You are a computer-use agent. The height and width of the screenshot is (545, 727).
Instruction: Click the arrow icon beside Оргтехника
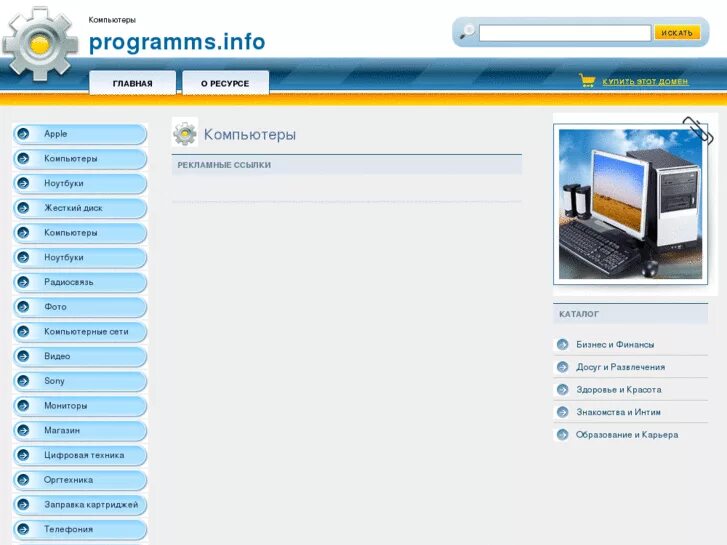click(x=23, y=480)
